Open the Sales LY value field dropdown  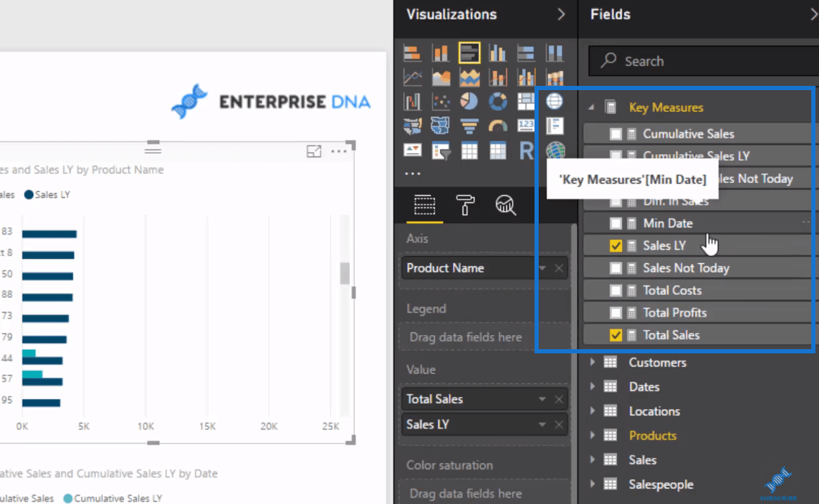click(542, 424)
